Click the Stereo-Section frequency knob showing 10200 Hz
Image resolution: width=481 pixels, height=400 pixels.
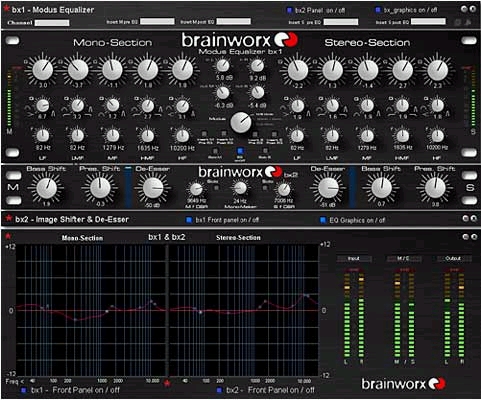(437, 136)
